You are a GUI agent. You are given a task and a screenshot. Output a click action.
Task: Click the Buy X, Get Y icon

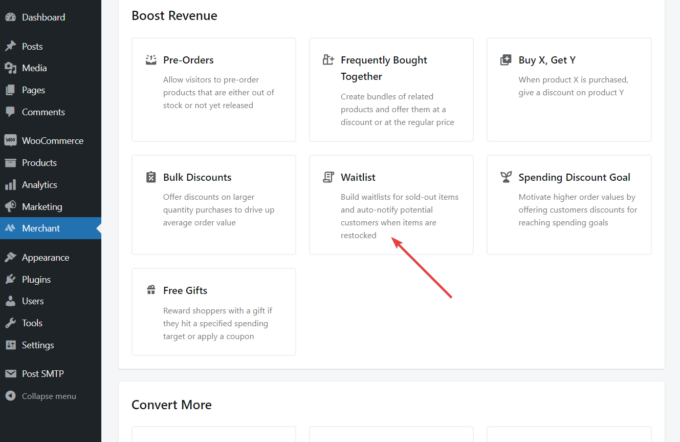506,60
